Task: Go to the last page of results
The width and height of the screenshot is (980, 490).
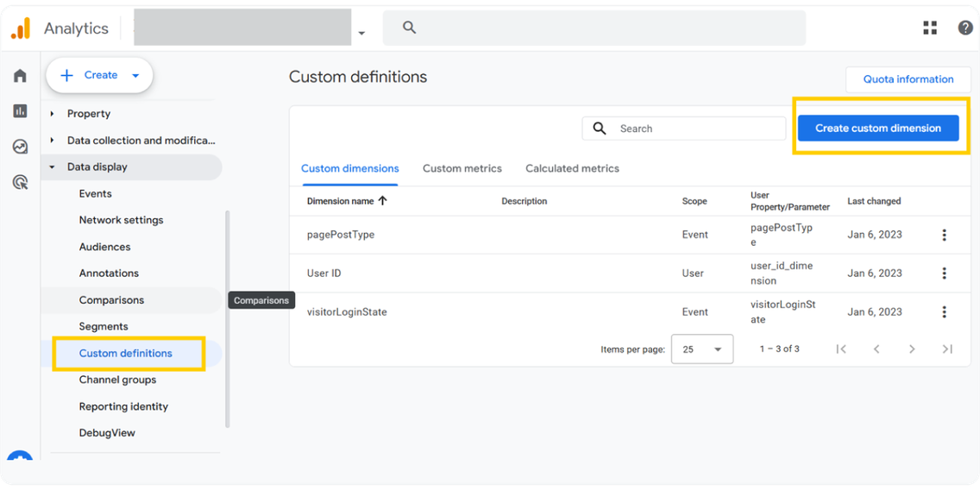Action: click(947, 349)
